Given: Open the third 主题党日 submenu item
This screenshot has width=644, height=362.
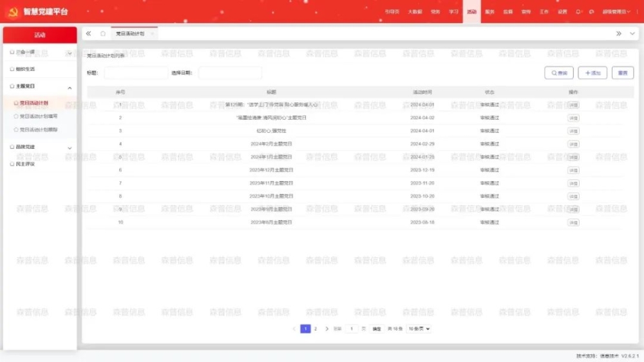Looking at the screenshot, I should pyautogui.click(x=40, y=129).
